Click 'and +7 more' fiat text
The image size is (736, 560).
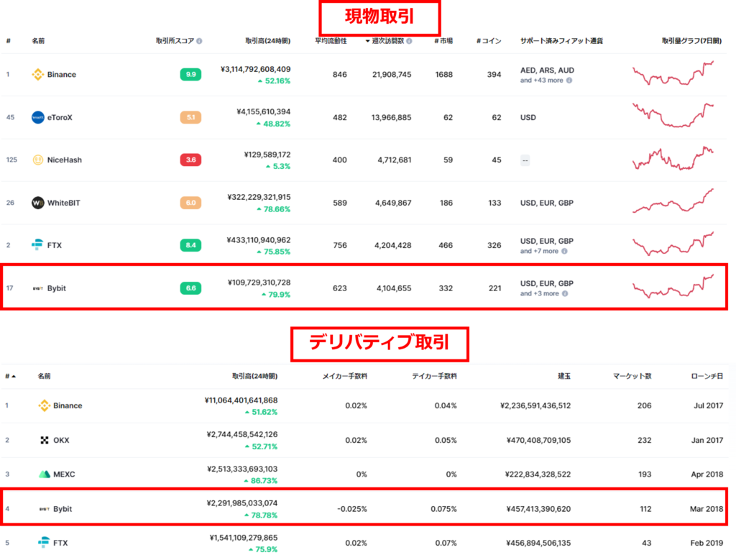pos(539,251)
